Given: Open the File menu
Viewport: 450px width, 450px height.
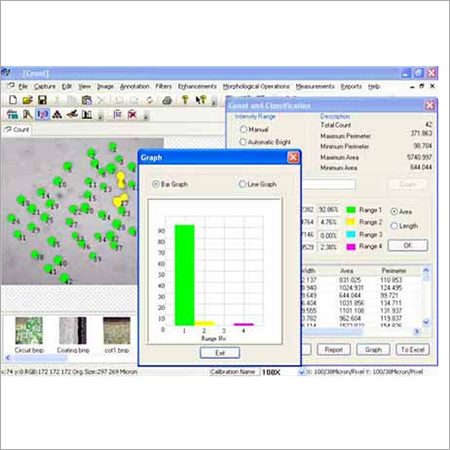Looking at the screenshot, I should tap(23, 87).
